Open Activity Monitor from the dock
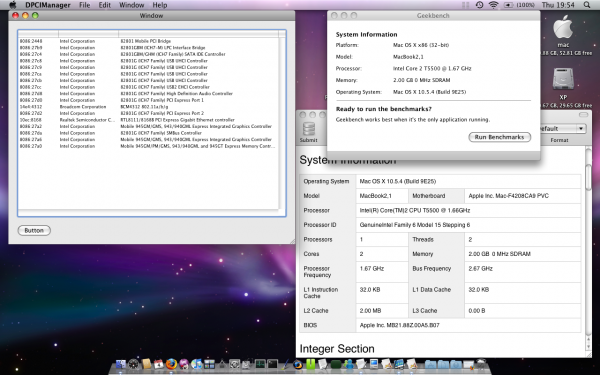The width and height of the screenshot is (600, 375). [260, 364]
